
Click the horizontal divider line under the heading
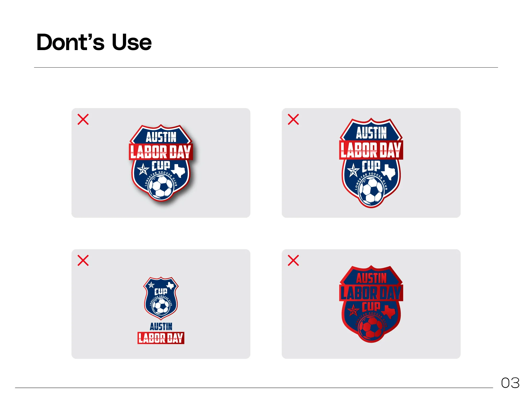266,67
